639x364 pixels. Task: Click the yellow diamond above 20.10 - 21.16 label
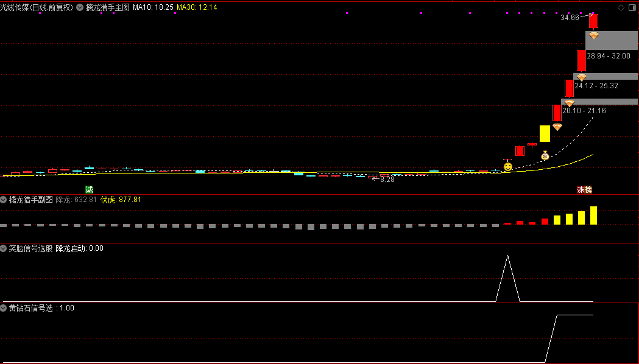pyautogui.click(x=570, y=103)
